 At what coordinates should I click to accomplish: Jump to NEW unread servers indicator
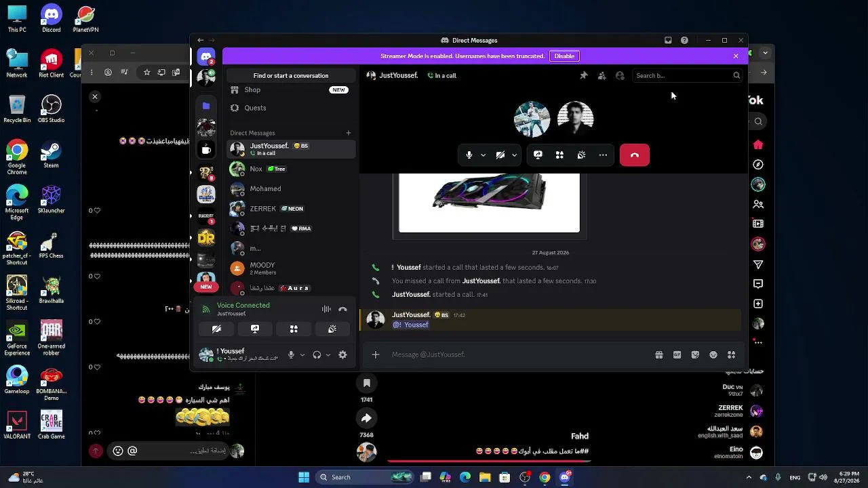pyautogui.click(x=206, y=287)
